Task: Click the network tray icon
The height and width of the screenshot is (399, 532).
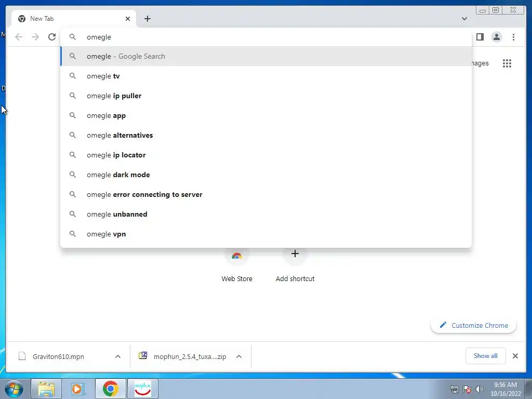Action: click(454, 389)
